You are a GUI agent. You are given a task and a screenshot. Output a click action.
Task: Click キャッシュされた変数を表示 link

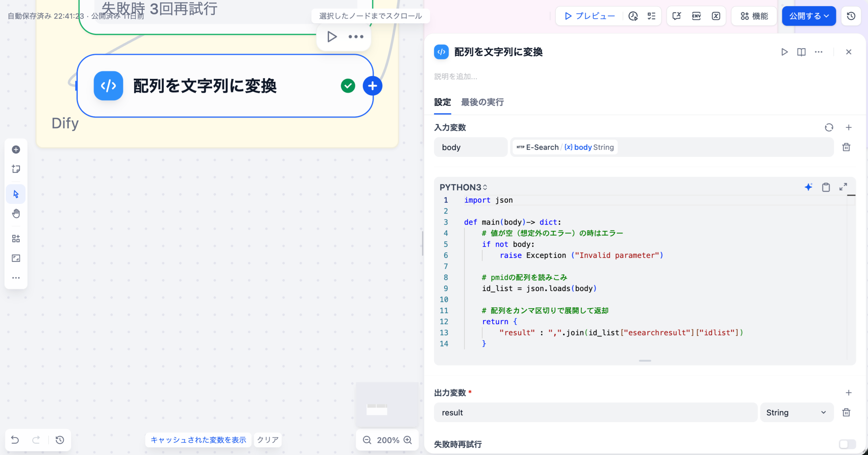coord(198,440)
